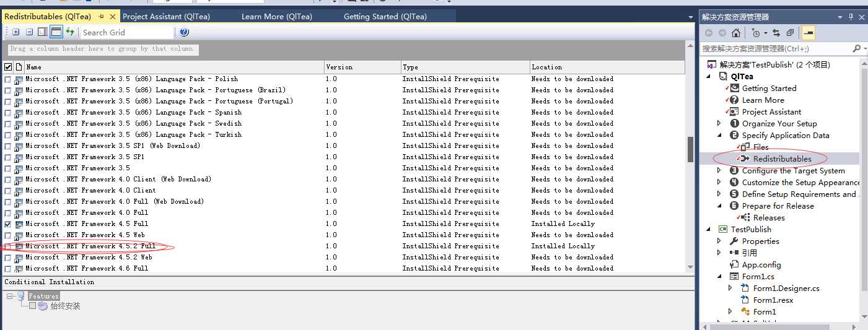The width and height of the screenshot is (868, 330).
Task: Click the Collapse All groups toolbar icon
Action: (29, 32)
